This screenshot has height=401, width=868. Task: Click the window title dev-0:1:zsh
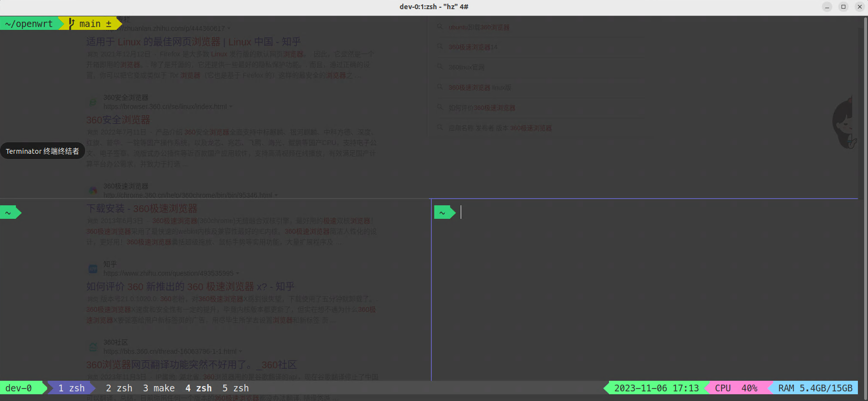(x=434, y=7)
